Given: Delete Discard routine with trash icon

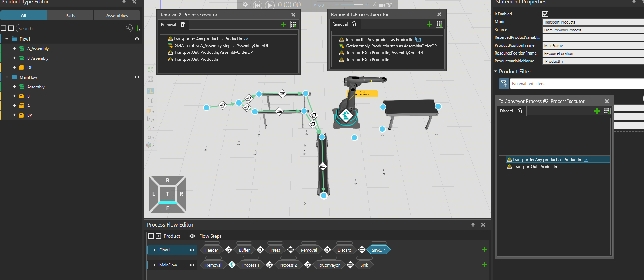Looking at the screenshot, I should (x=520, y=111).
